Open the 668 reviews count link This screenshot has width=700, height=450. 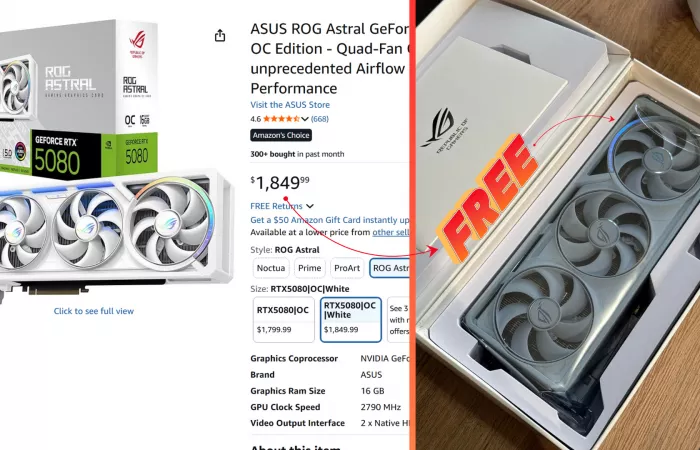320,119
